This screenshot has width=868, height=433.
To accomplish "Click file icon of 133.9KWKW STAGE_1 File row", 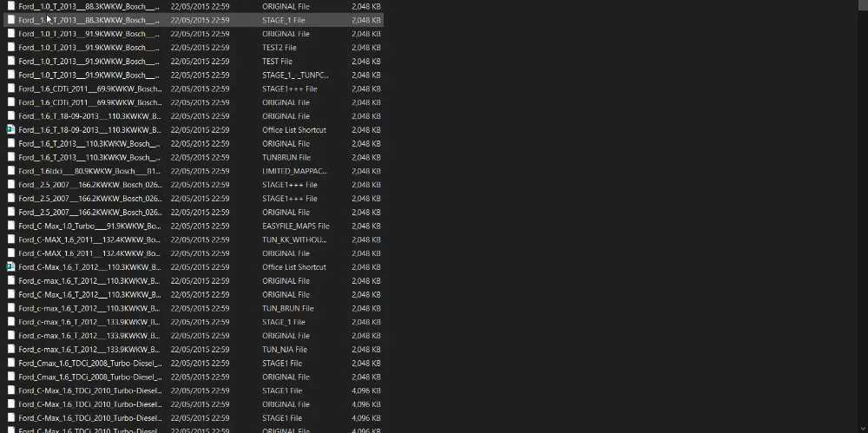I will (10, 322).
